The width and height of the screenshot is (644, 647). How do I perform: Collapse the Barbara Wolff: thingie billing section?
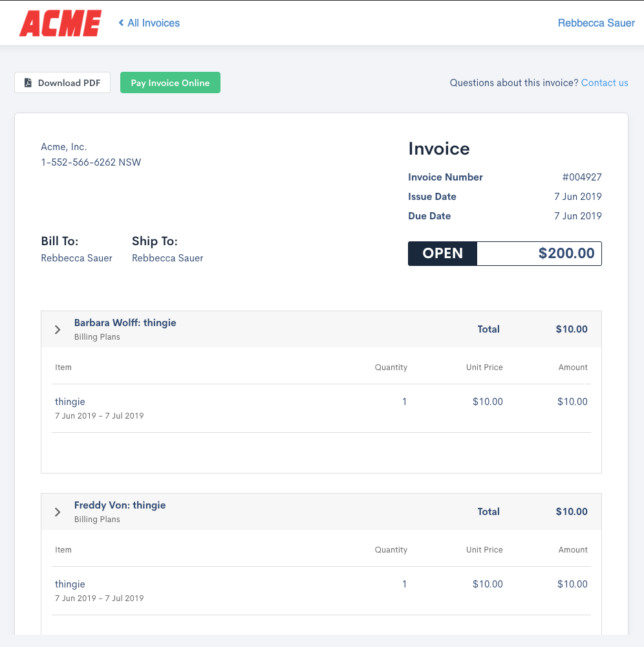(x=57, y=329)
